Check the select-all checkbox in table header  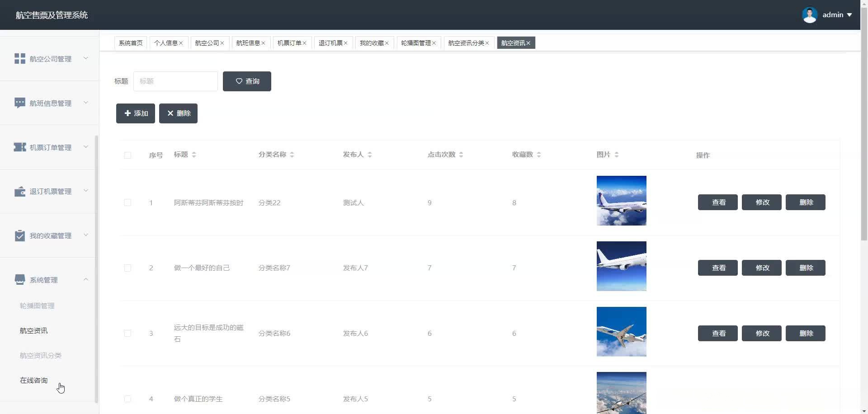128,155
